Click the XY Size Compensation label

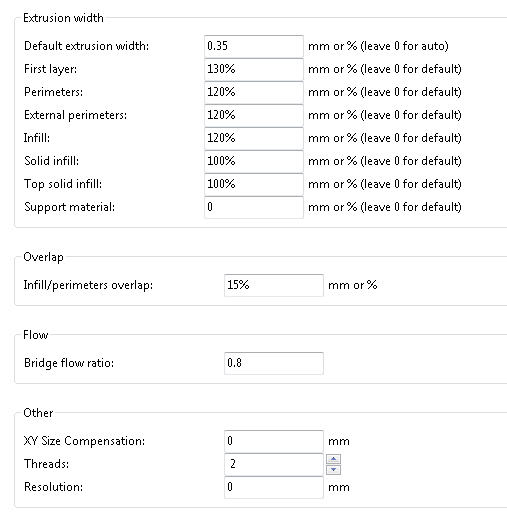click(x=84, y=441)
